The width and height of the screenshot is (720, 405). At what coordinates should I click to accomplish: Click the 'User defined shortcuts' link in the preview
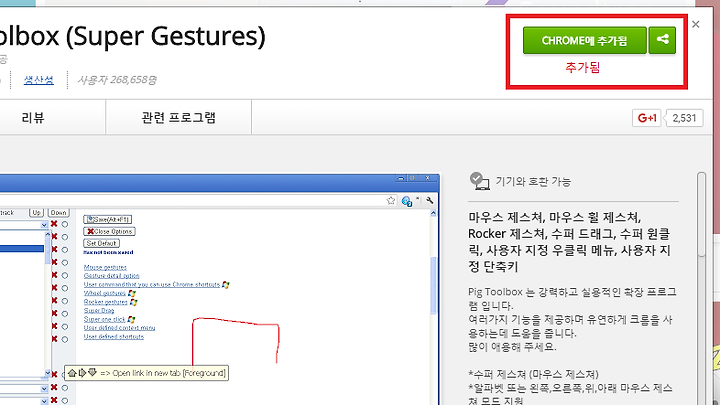click(114, 336)
